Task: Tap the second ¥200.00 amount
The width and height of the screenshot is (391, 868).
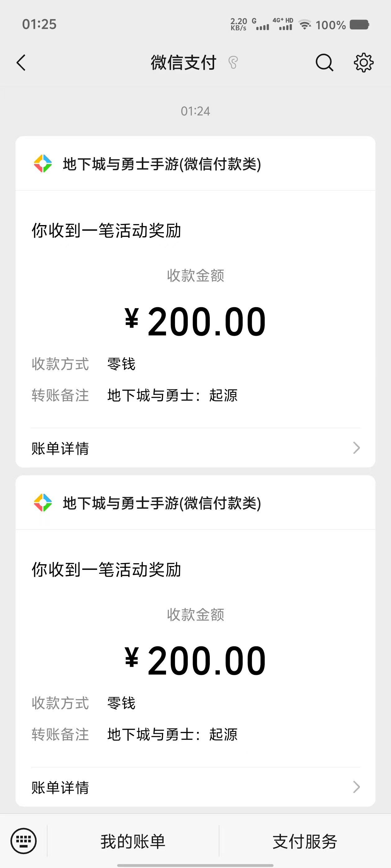Action: point(195,660)
